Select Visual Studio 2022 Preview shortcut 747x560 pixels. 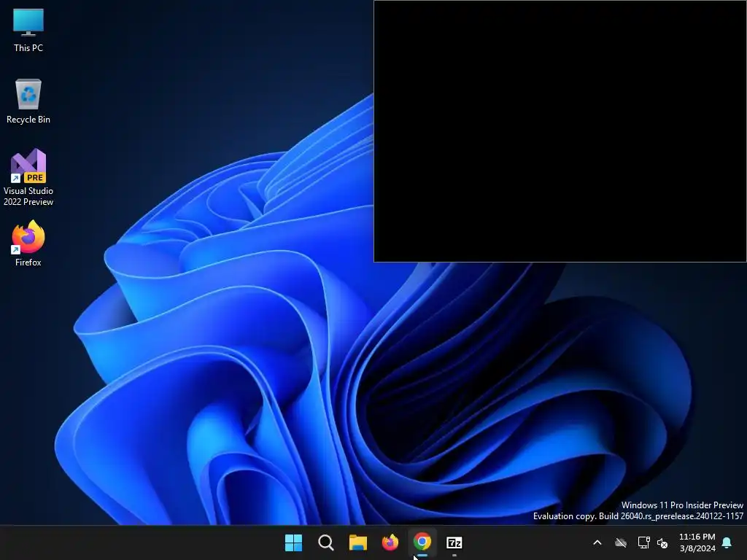[x=28, y=177]
